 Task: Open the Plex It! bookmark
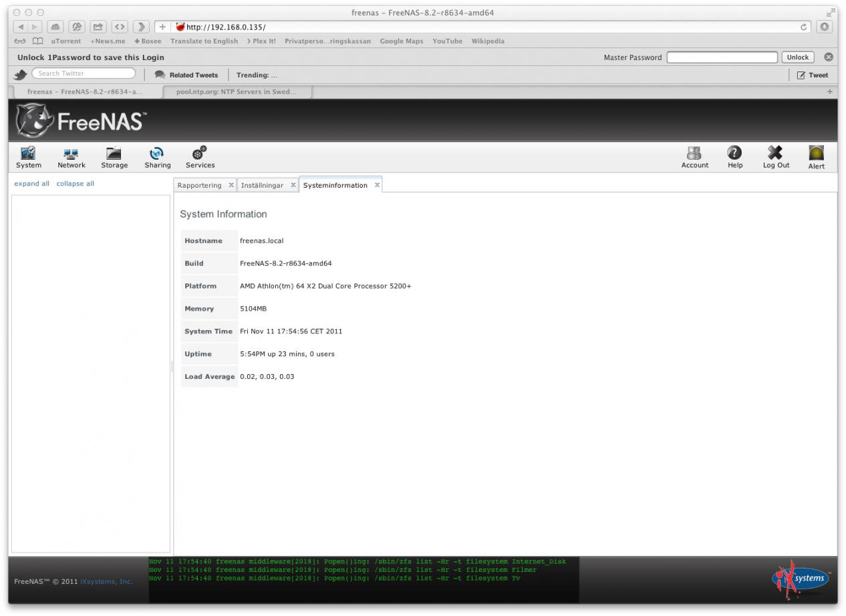261,41
